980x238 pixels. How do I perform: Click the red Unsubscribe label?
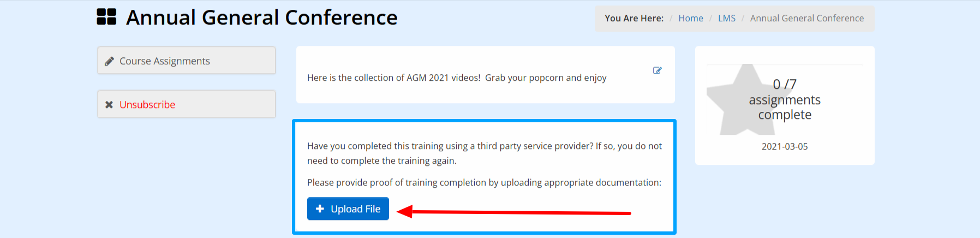pyautogui.click(x=147, y=105)
